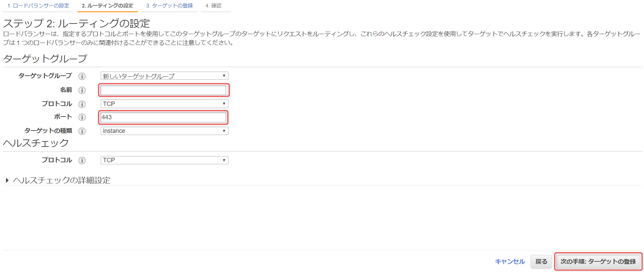Image resolution: width=644 pixels, height=272 pixels.
Task: Click info icon beside 名前 field
Action: (x=82, y=90)
